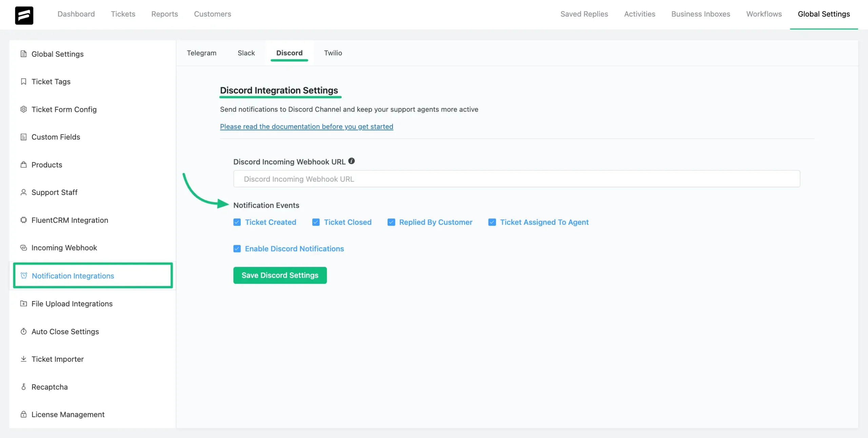
Task: Select Global Settings in top navigation
Action: 824,14
